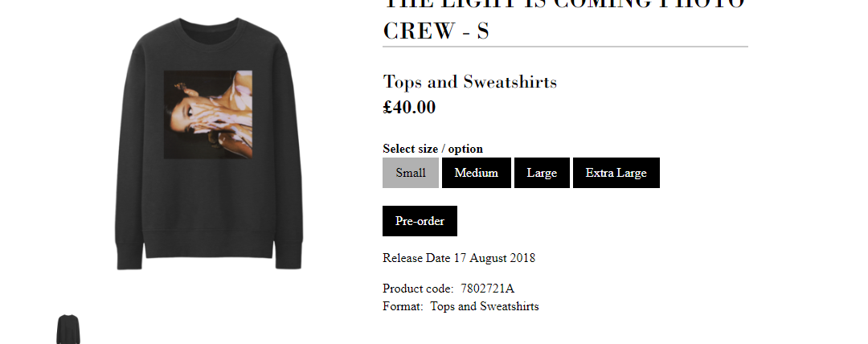Click the divider line under the title
Viewport: 868px width, 344px height.
565,47
